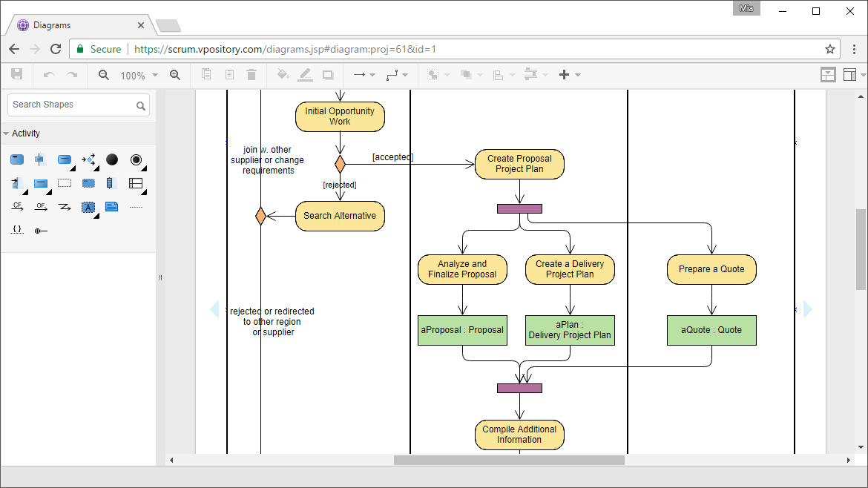Screen dimensions: 868x488
Task: Paste shapes using the toolbar clipboard icon
Action: 229,74
